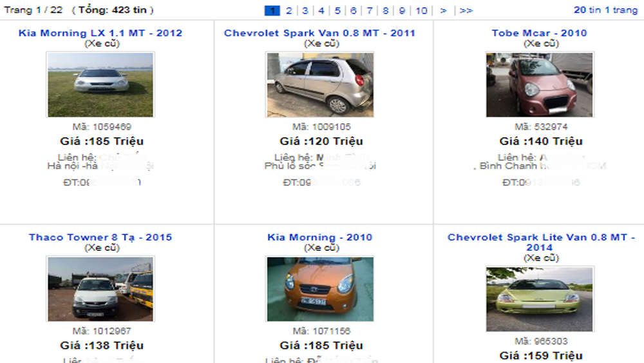
Task: Go to page 9 of listings
Action: pos(402,11)
